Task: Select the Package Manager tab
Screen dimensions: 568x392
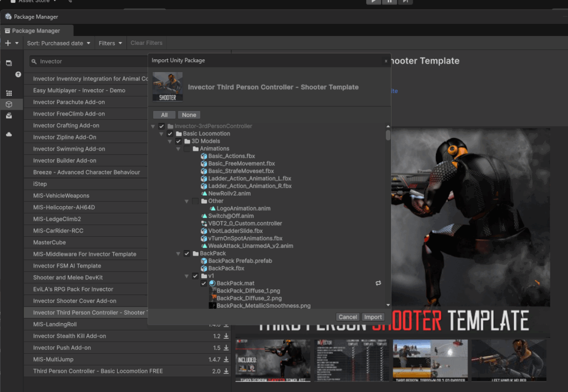Action: (36, 30)
